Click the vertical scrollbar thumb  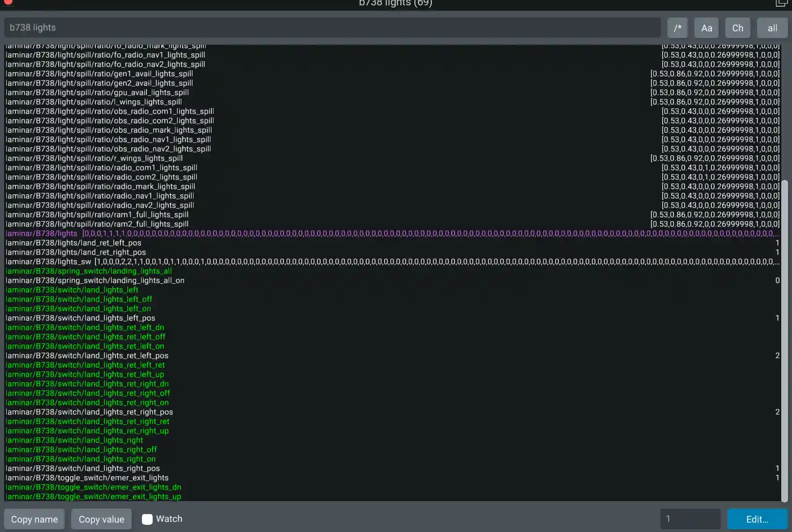pos(784,341)
